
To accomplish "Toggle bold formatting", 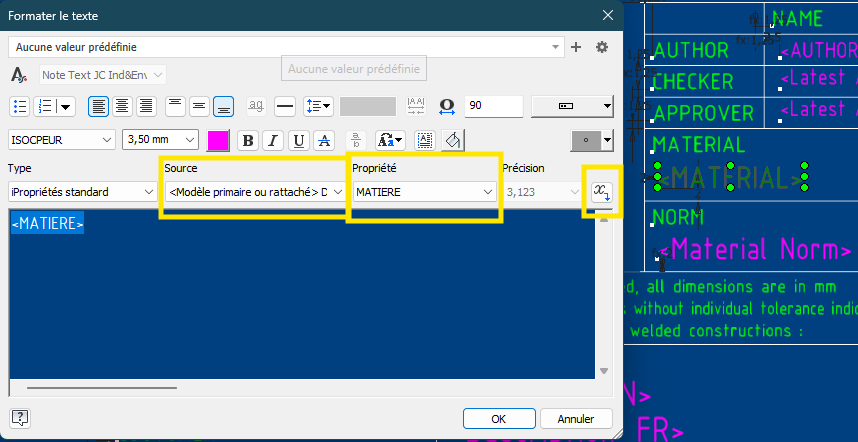I will click(247, 140).
